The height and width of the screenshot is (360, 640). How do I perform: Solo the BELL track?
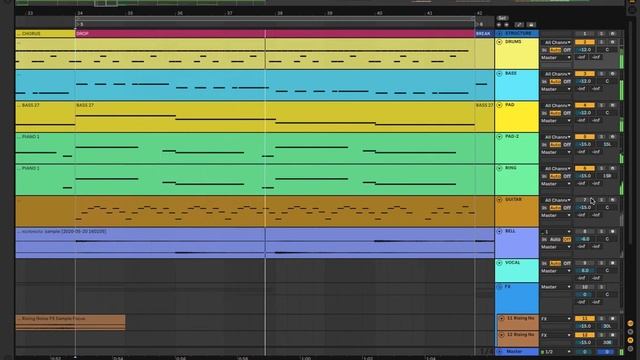pyautogui.click(x=601, y=231)
